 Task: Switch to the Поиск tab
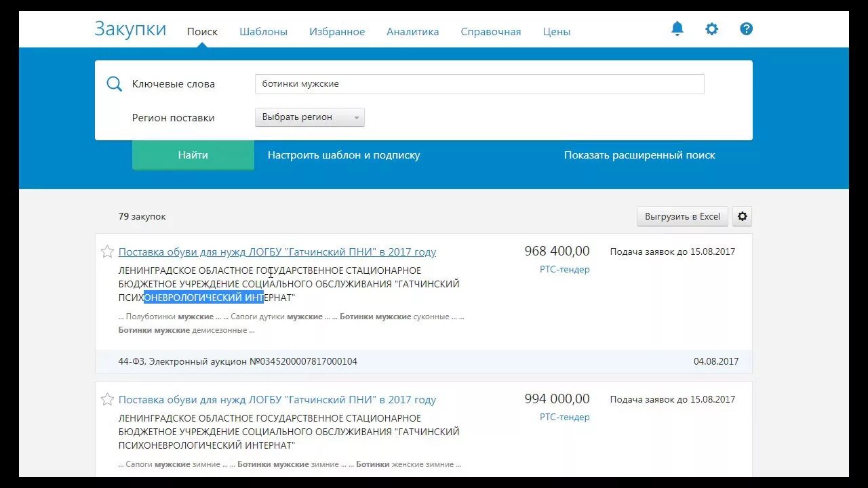[202, 32]
